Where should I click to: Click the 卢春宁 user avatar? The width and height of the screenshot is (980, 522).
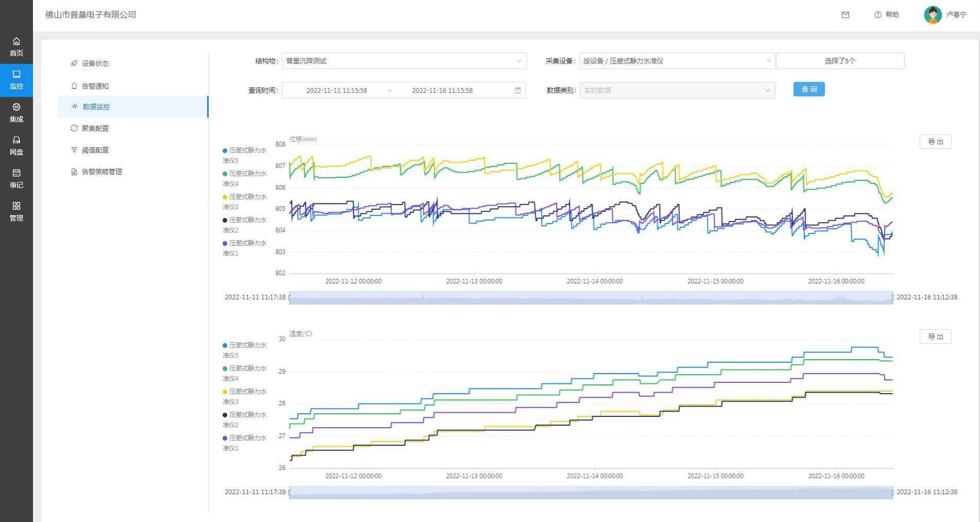point(933,15)
